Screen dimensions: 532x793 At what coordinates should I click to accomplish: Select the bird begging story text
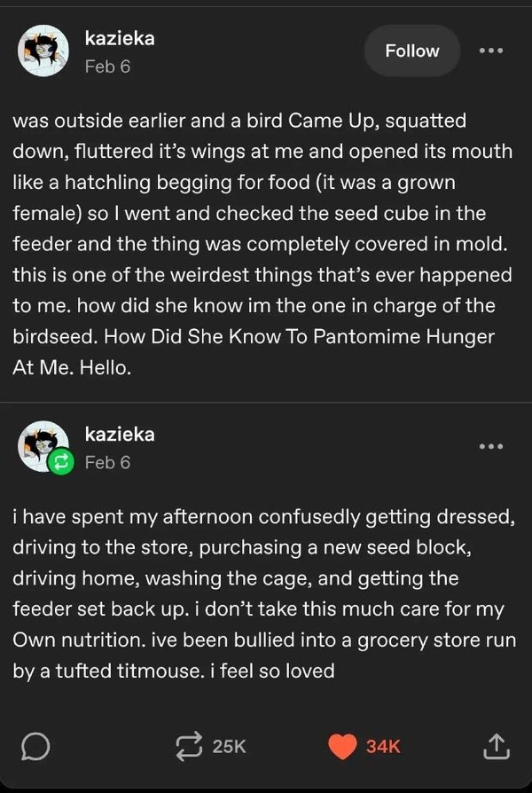coord(263,244)
